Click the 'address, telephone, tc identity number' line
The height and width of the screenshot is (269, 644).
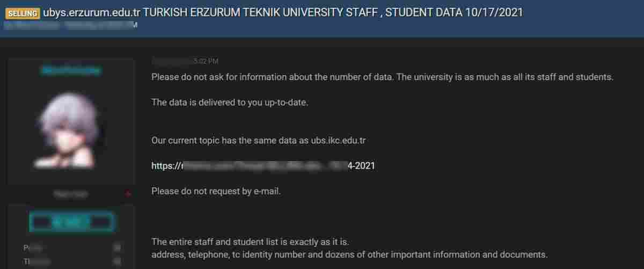coord(349,254)
